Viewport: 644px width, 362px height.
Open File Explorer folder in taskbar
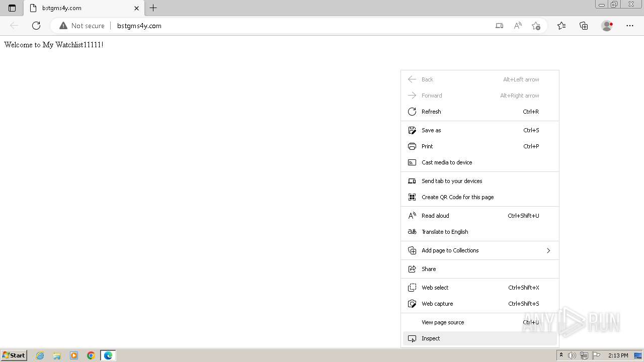click(x=57, y=355)
